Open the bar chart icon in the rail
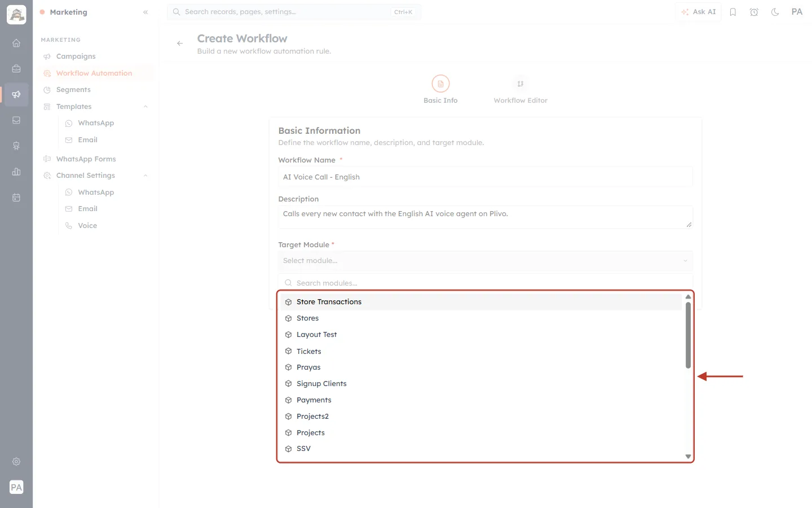Screen dimensions: 812x508 tap(16, 172)
